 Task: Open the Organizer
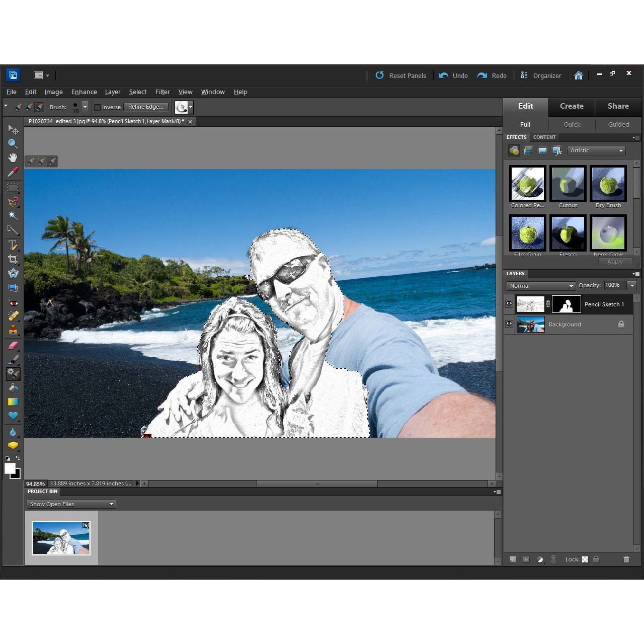click(540, 75)
